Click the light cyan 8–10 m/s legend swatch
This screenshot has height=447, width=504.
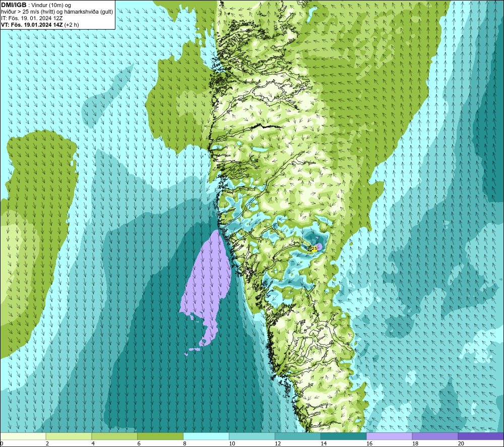206,436
